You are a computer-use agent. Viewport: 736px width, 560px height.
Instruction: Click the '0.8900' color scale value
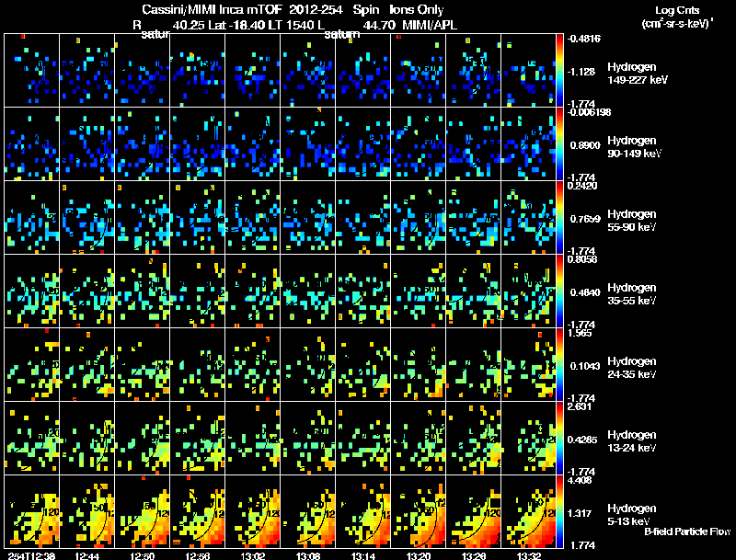point(585,145)
